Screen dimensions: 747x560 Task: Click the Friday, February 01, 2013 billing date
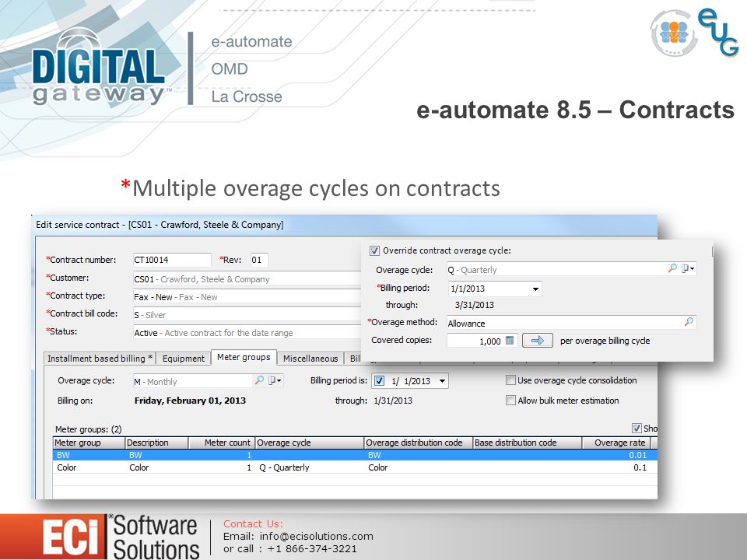[x=190, y=401]
